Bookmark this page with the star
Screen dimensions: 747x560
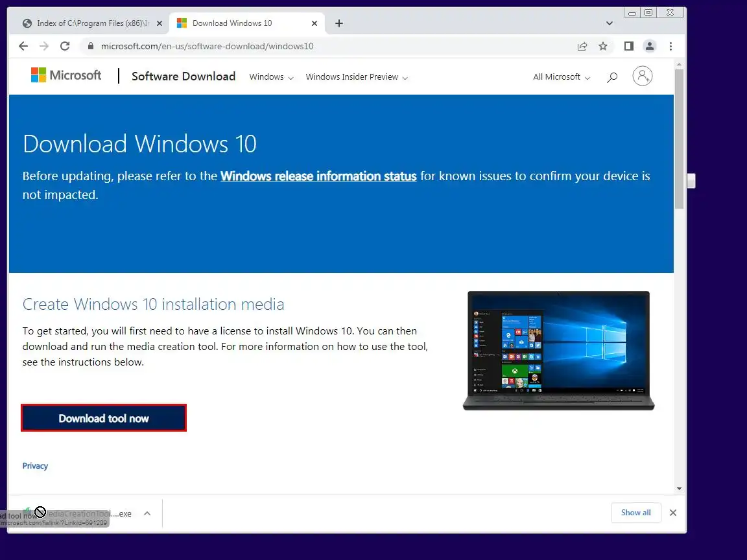click(603, 46)
